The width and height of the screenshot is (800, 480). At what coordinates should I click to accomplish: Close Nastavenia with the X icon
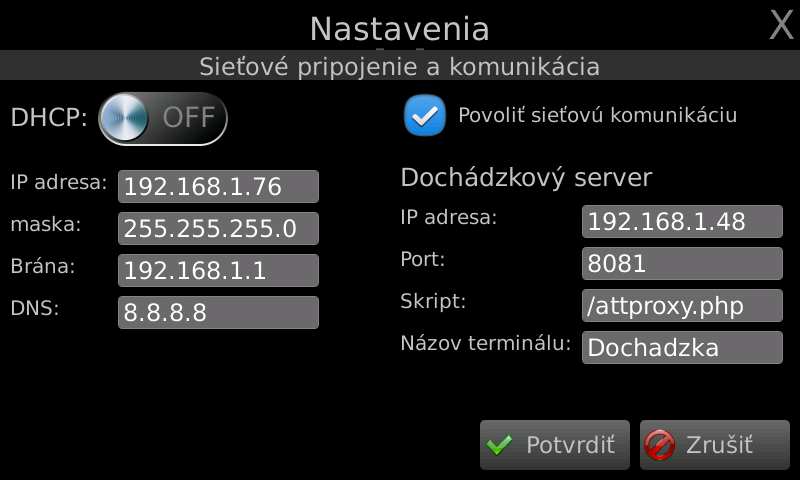pos(782,24)
